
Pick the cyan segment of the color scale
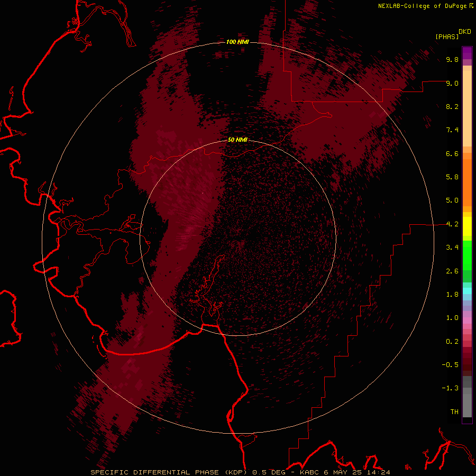click(x=467, y=291)
